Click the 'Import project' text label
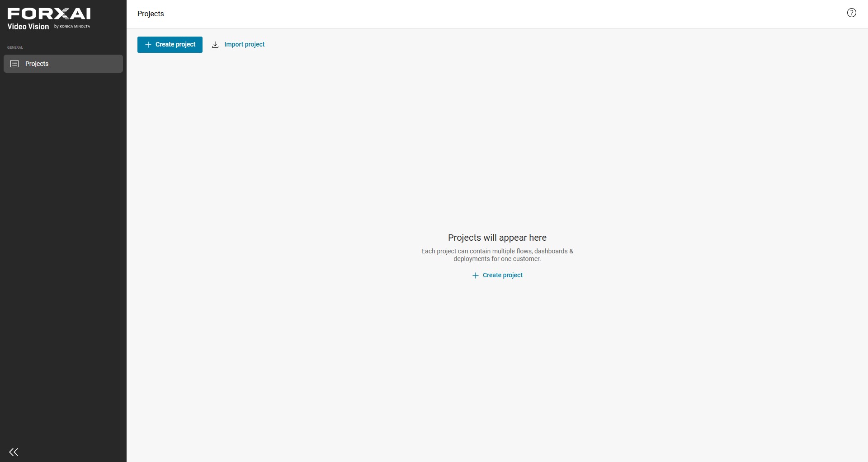 point(245,45)
